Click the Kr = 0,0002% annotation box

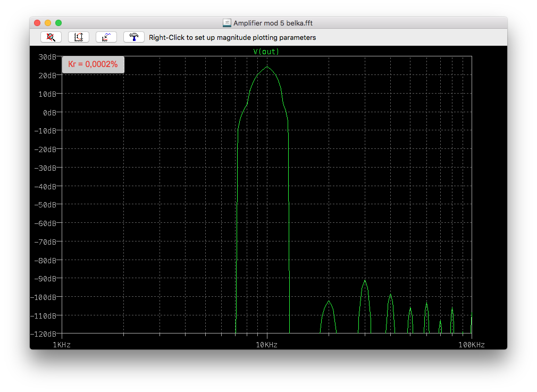coord(93,64)
